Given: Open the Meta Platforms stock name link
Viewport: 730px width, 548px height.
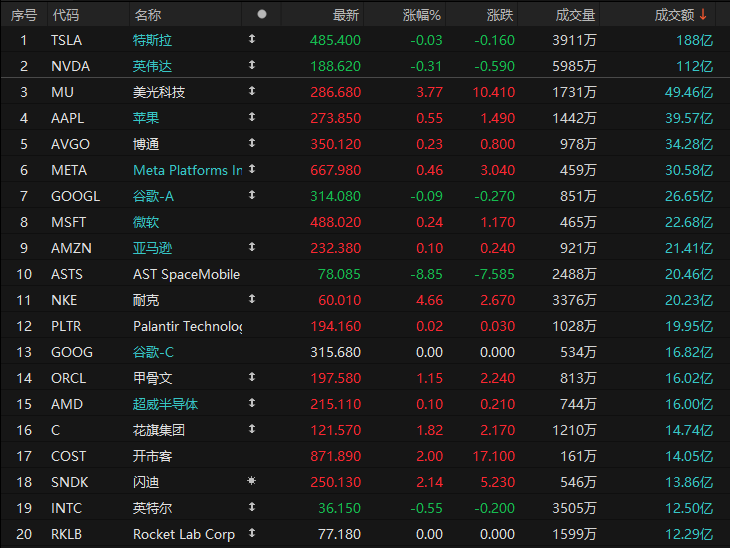Looking at the screenshot, I should 188,170.
